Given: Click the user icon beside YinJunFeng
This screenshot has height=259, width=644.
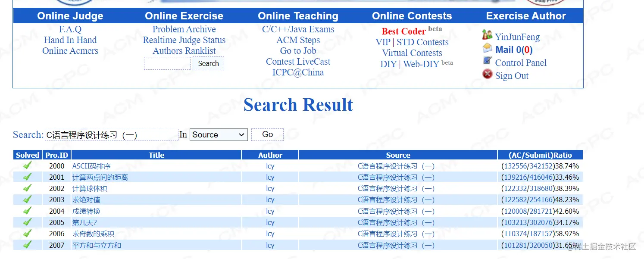Looking at the screenshot, I should click(x=487, y=36).
